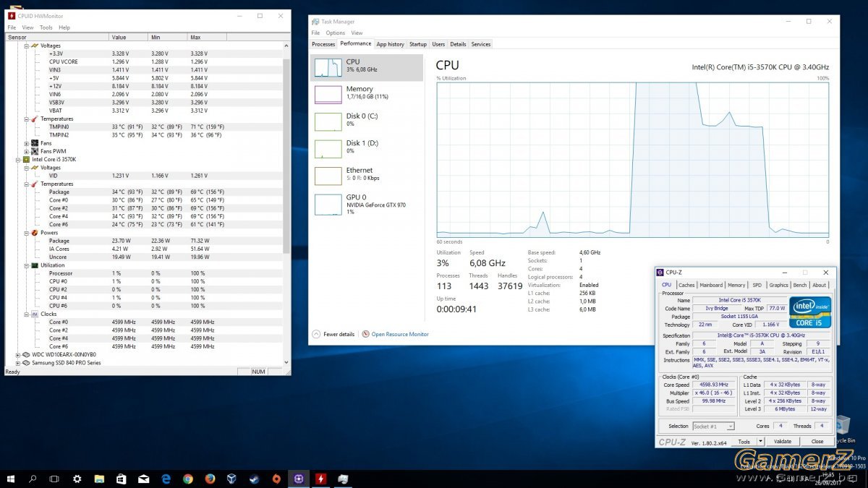Open HWMonitor View menu

tap(28, 27)
